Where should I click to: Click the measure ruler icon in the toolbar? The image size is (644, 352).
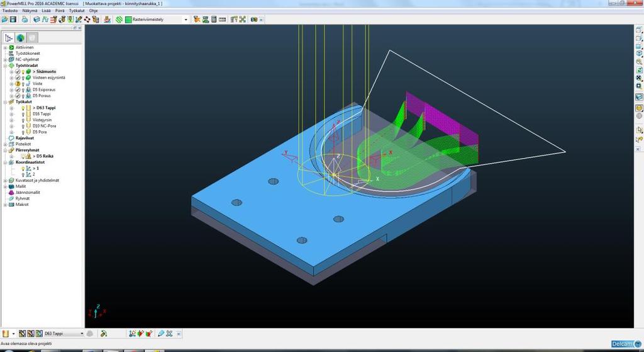pos(223,20)
